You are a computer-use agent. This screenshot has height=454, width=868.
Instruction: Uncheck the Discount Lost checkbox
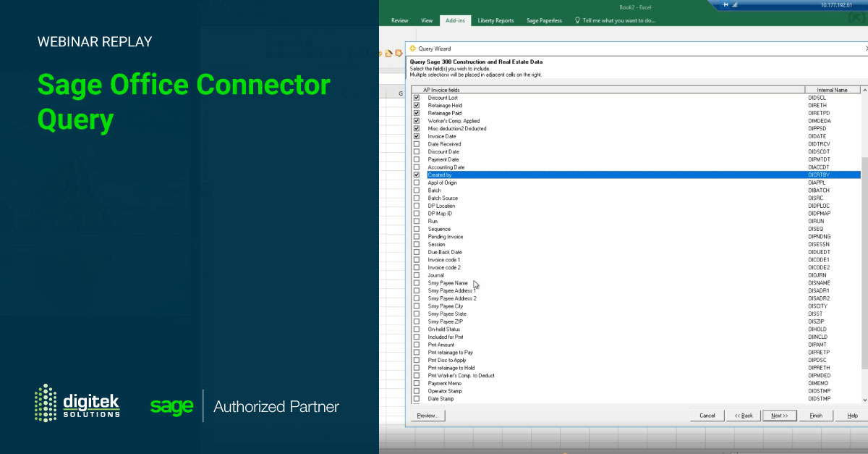(x=416, y=97)
